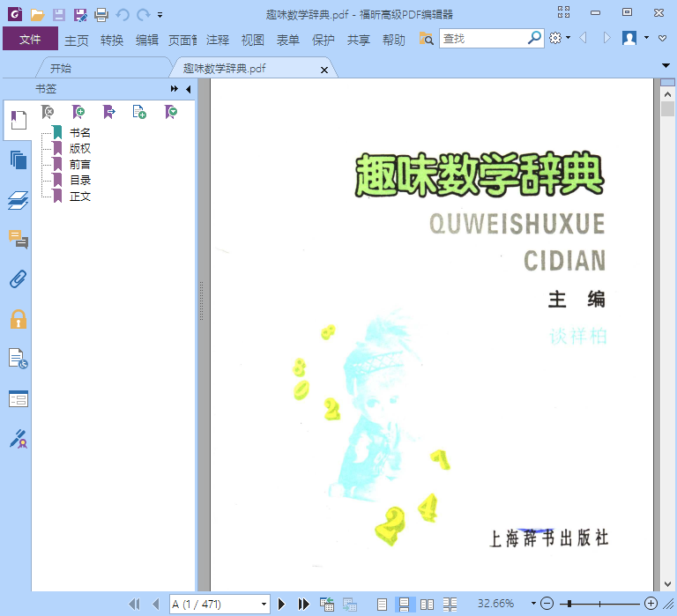Go to the first page
Image resolution: width=677 pixels, height=616 pixels.
pos(134,604)
